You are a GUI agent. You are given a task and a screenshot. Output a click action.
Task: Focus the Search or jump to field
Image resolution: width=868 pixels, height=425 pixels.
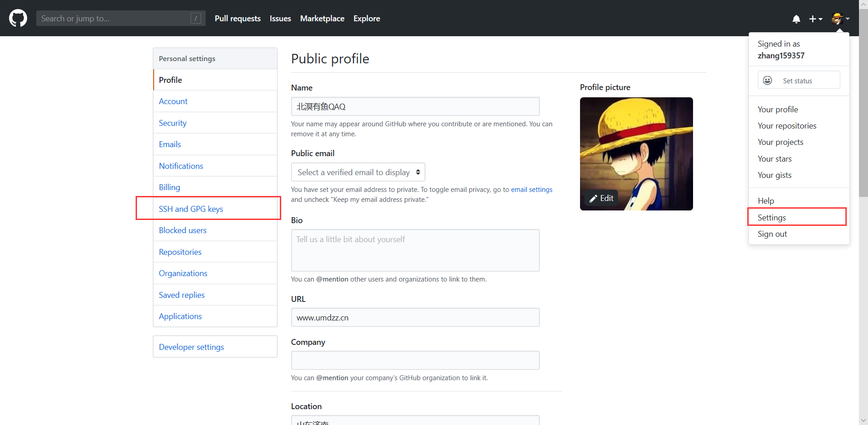click(x=121, y=18)
